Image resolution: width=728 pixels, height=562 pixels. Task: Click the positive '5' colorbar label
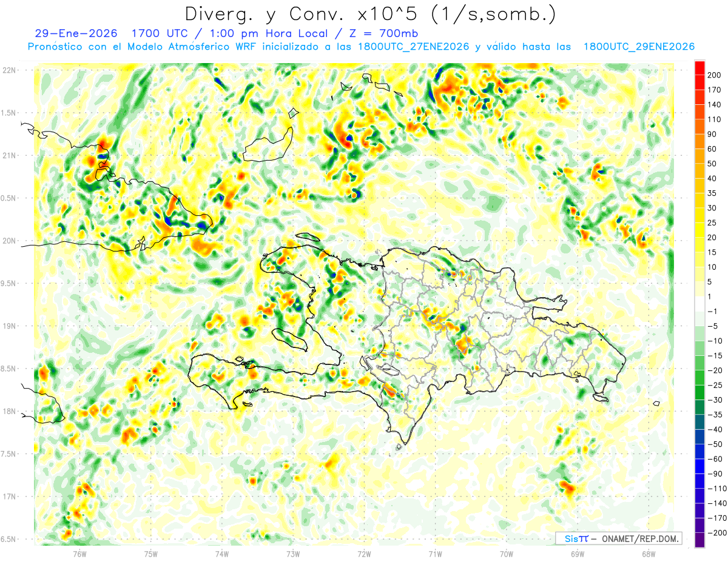point(710,281)
